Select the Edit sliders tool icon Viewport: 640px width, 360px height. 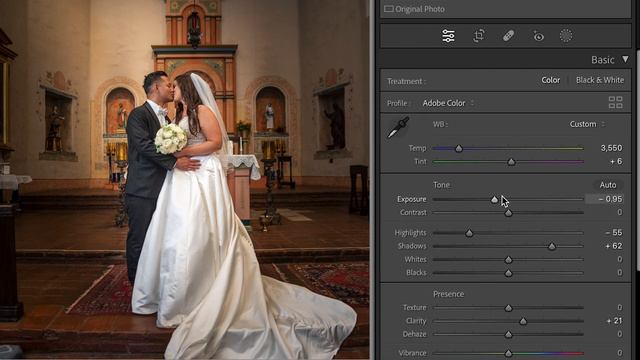point(448,36)
